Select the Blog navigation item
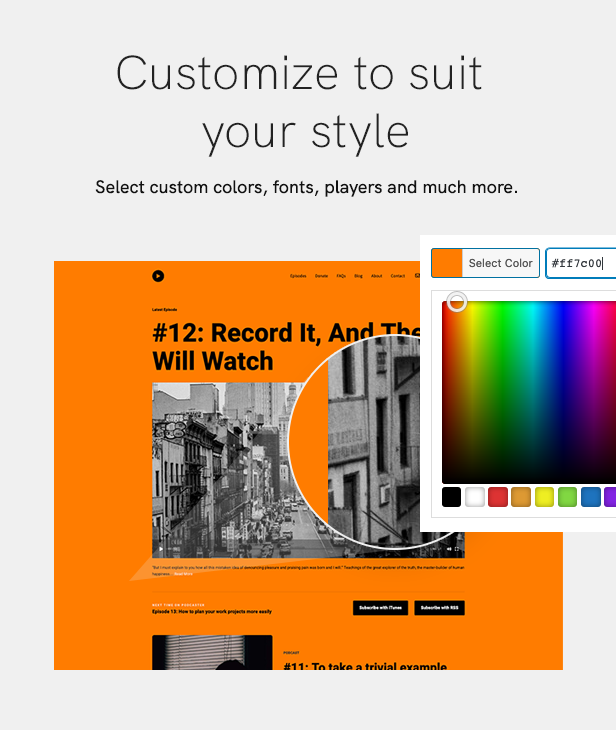The image size is (616, 730). click(x=358, y=276)
